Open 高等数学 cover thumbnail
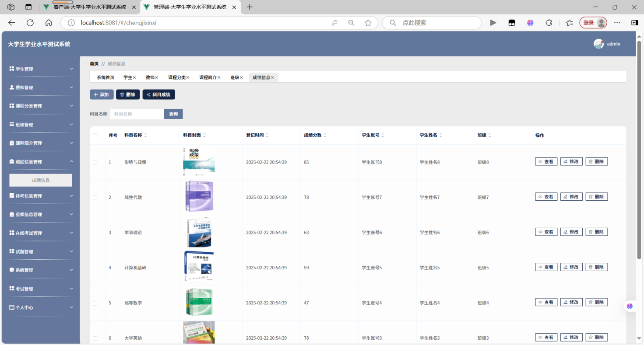 pos(199,302)
